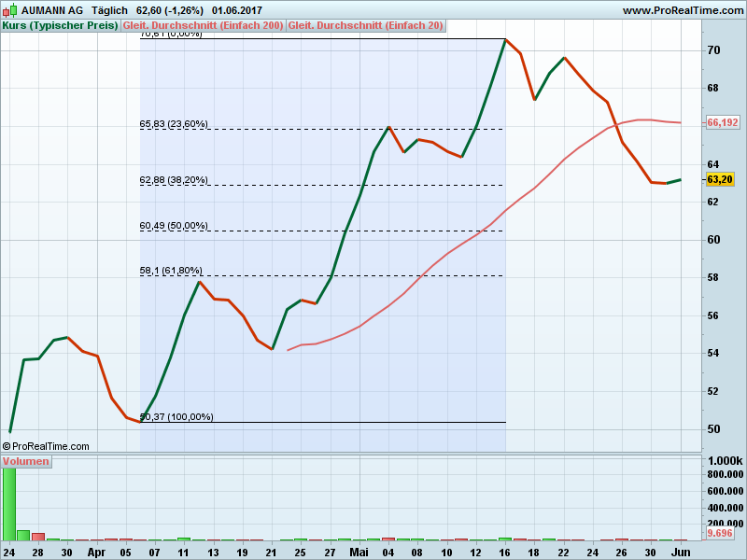Image resolution: width=747 pixels, height=560 pixels.
Task: Open the www.ProRealTime.com link at top right
Action: coord(681,10)
